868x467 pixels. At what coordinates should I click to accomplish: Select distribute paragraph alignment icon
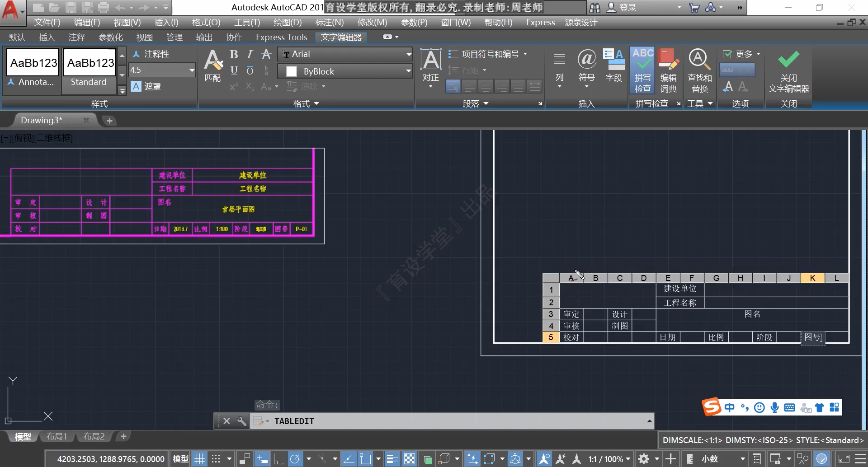coord(534,86)
